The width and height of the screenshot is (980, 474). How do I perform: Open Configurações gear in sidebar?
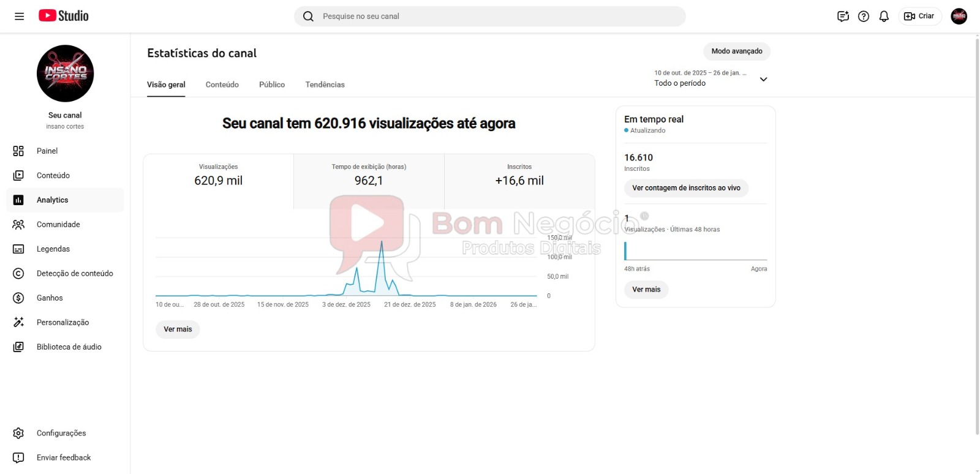coord(61,433)
